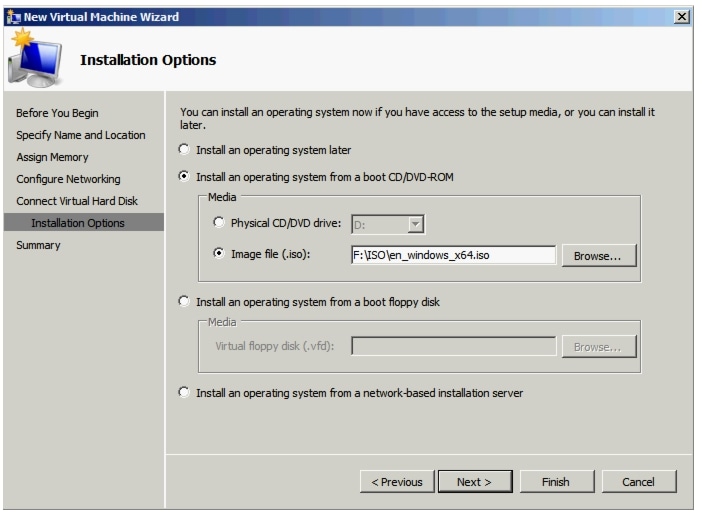The image size is (702, 514).
Task: Close the New Virtual Machine Wizard window
Action: 681,17
